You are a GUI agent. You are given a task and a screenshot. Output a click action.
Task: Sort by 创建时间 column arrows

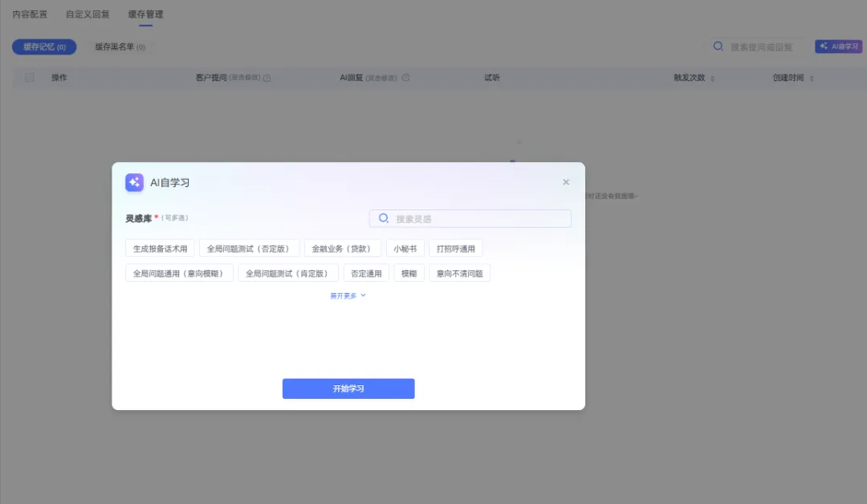coord(811,79)
